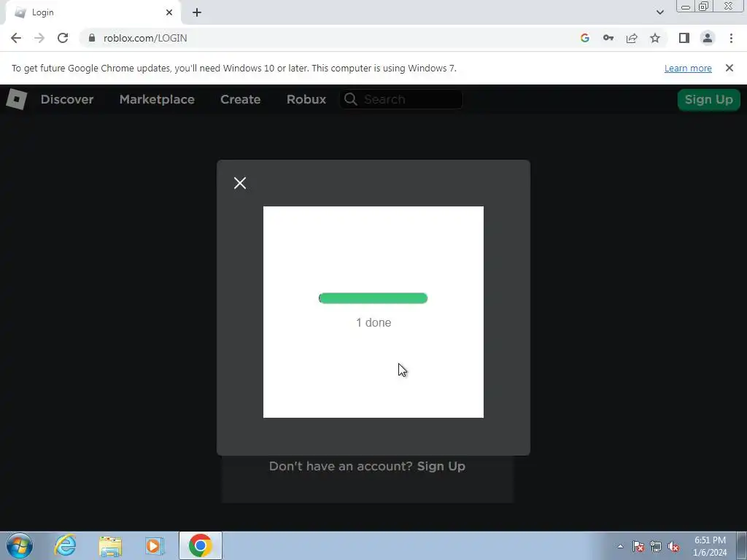747x560 pixels.
Task: Open File Explorer from taskbar
Action: pyautogui.click(x=110, y=545)
